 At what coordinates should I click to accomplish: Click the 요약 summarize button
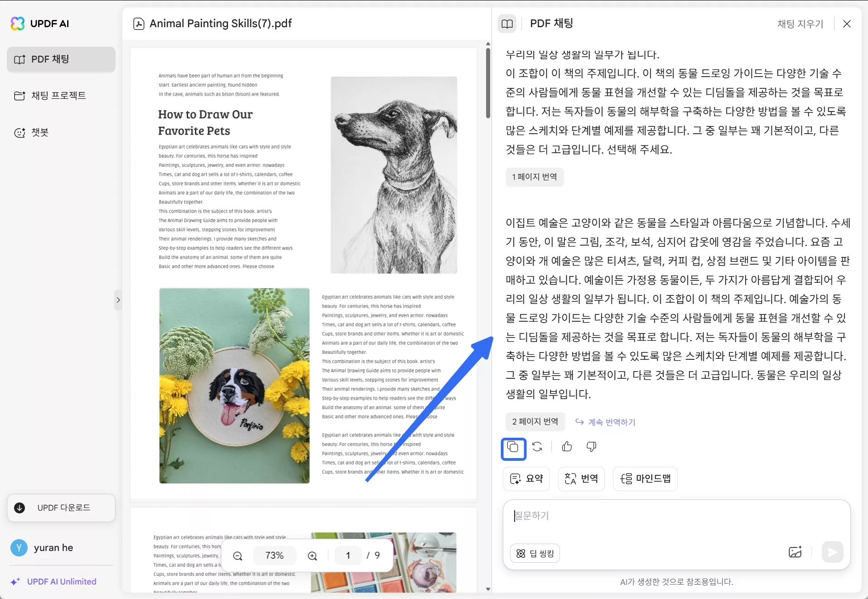point(526,479)
